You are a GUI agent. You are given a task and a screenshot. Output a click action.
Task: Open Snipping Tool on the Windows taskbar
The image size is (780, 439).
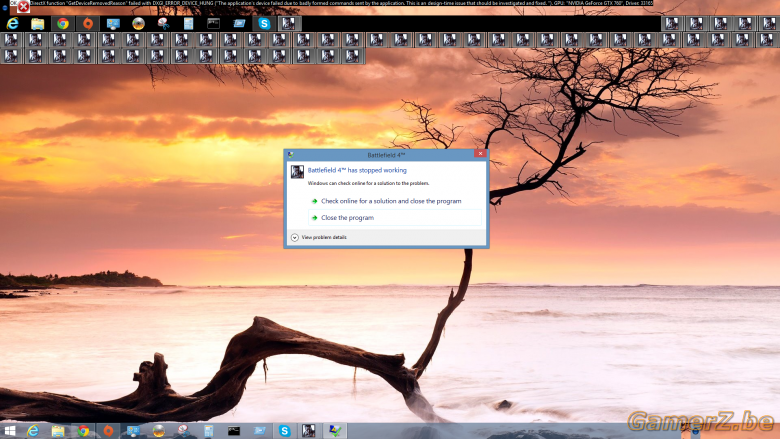tap(184, 431)
